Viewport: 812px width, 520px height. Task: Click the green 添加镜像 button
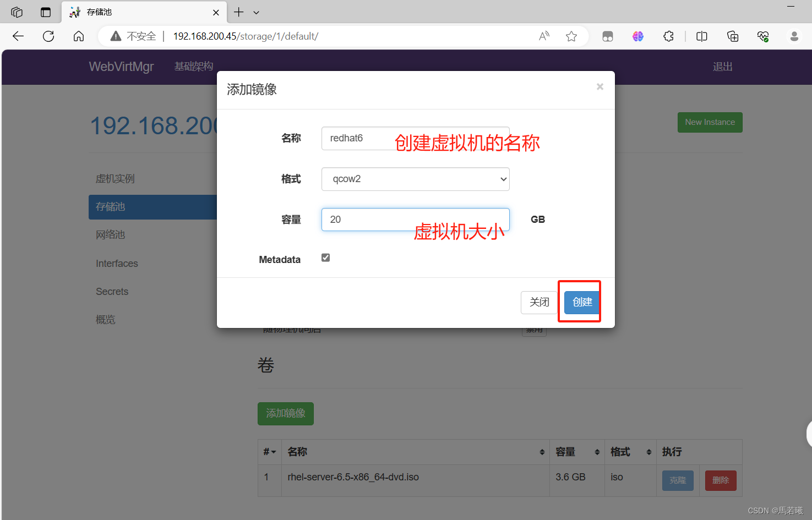pyautogui.click(x=286, y=413)
